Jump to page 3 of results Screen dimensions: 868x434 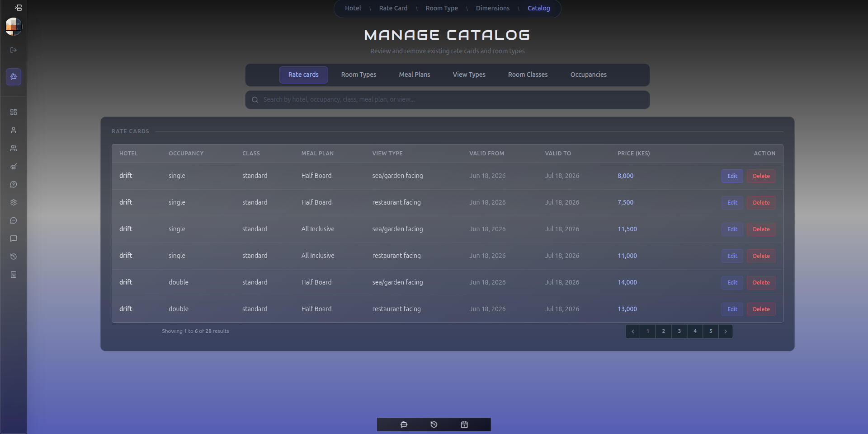point(679,331)
